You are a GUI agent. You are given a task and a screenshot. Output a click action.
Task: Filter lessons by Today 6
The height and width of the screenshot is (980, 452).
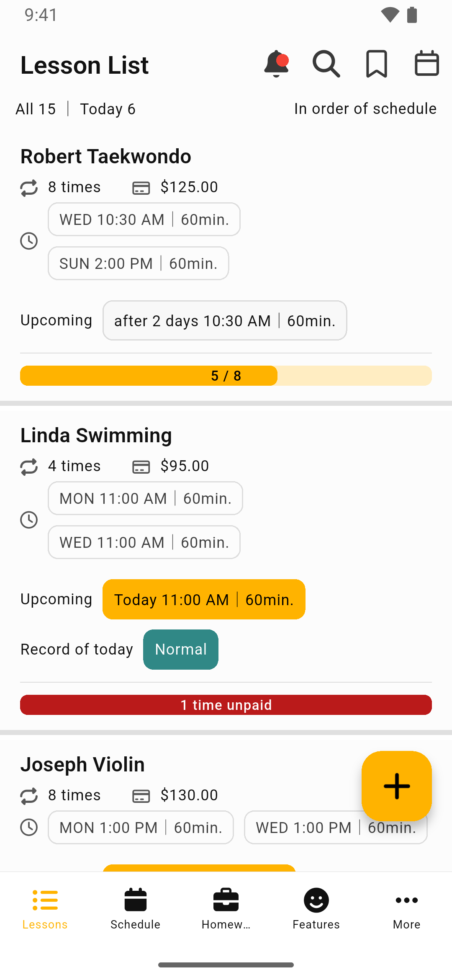(108, 109)
